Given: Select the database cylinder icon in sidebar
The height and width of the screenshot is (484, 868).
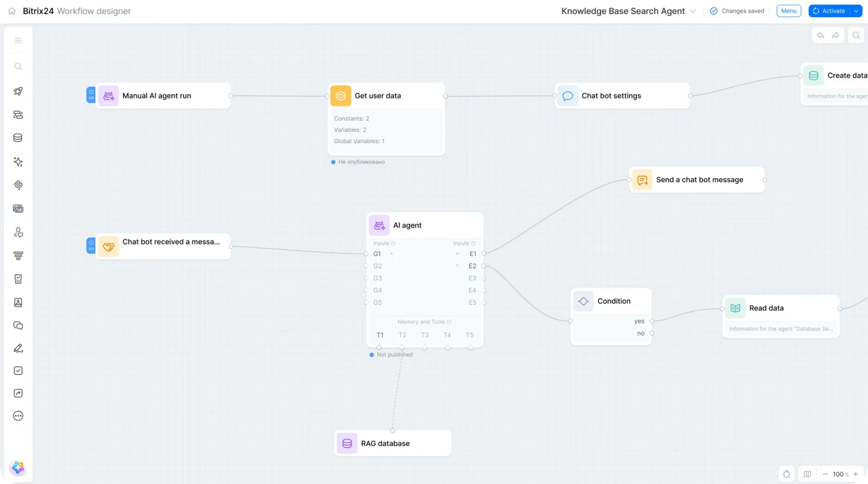Looking at the screenshot, I should point(18,138).
